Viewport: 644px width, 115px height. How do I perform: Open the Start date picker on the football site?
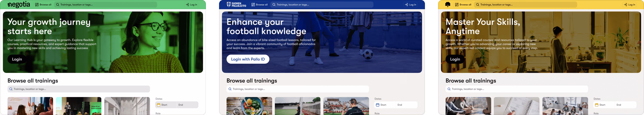385,105
